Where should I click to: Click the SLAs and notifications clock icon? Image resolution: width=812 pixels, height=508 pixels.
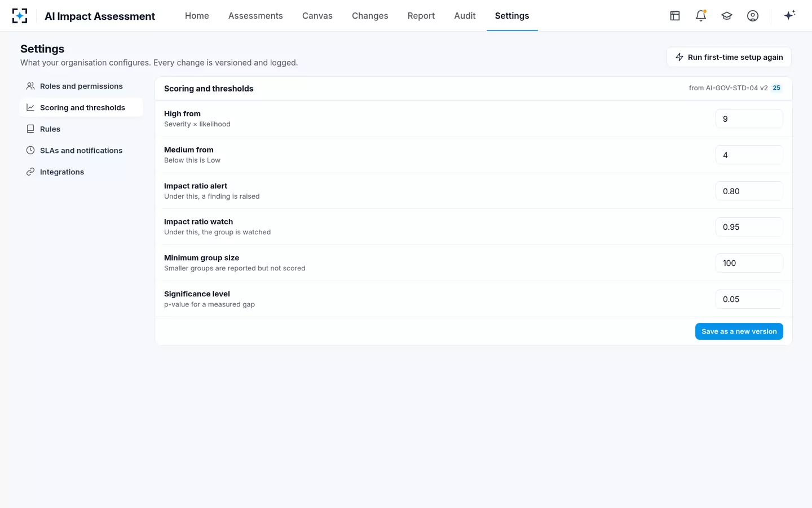tap(30, 151)
